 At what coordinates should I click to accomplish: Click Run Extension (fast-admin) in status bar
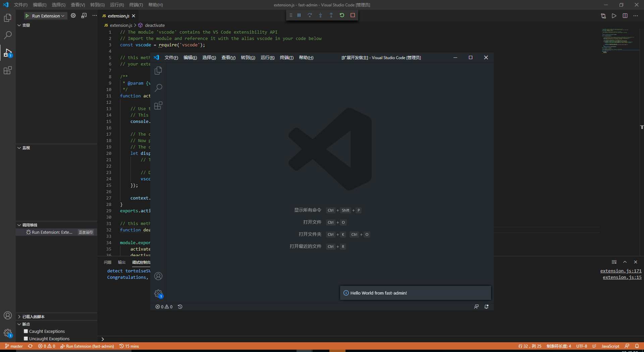point(87,346)
